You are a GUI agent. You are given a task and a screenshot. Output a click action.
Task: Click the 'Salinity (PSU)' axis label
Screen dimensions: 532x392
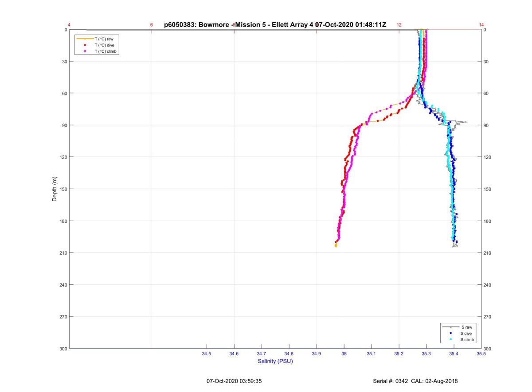click(x=275, y=361)
